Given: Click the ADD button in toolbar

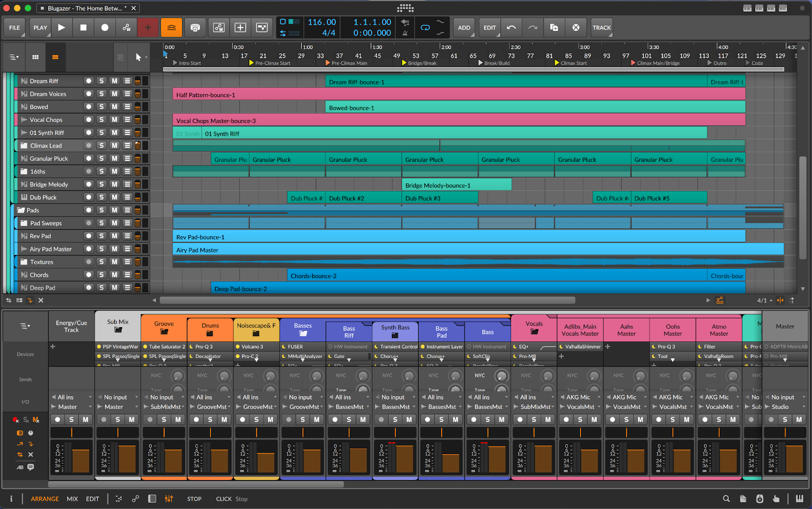Looking at the screenshot, I should pos(464,27).
